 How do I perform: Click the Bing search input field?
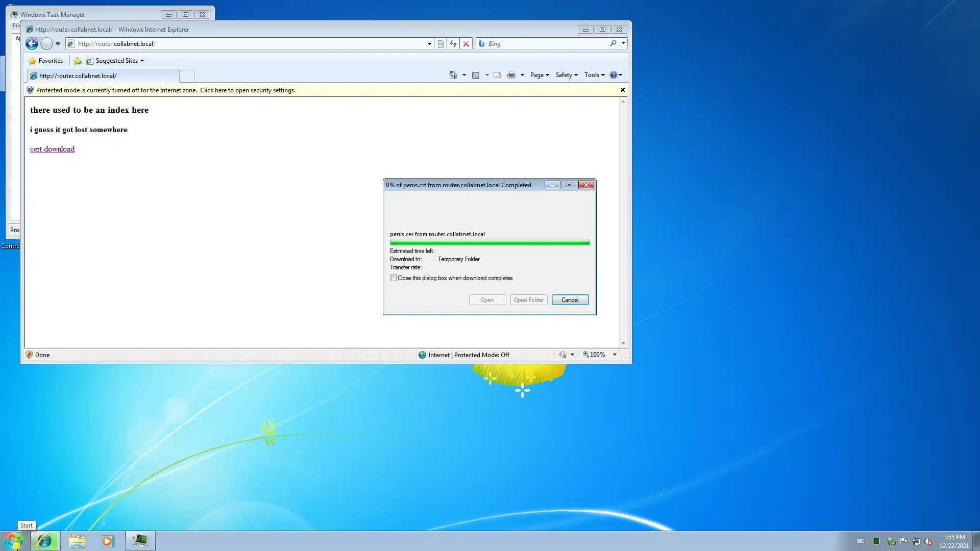point(546,44)
